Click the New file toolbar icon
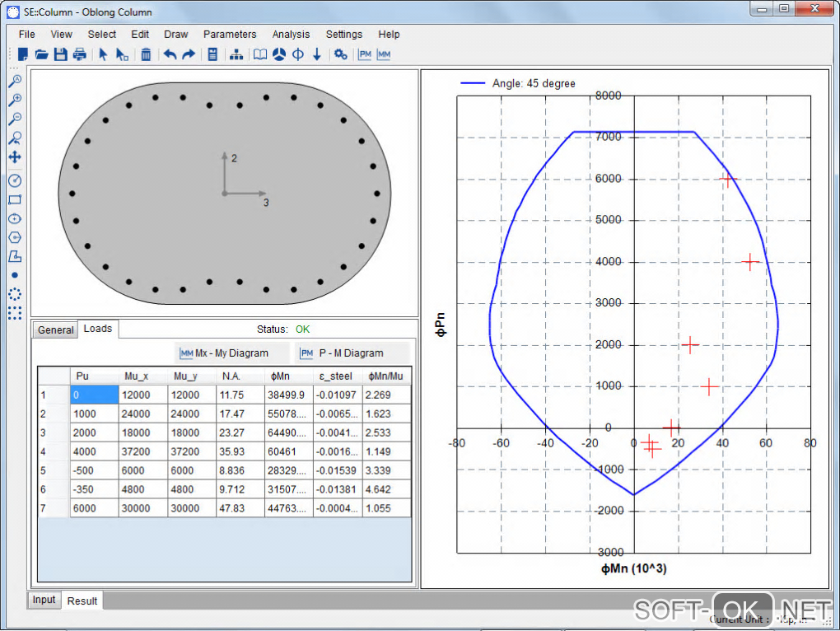 pos(23,55)
